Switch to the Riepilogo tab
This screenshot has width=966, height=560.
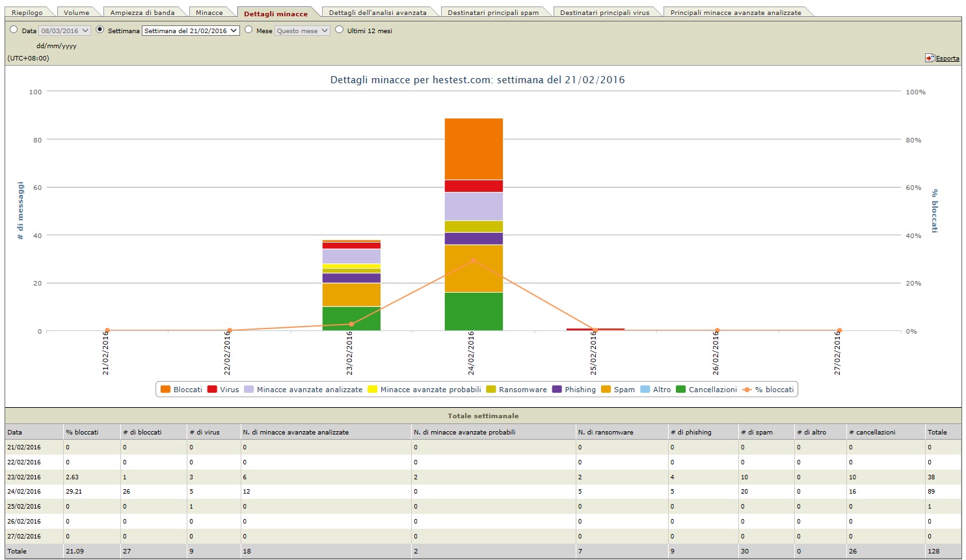(27, 12)
